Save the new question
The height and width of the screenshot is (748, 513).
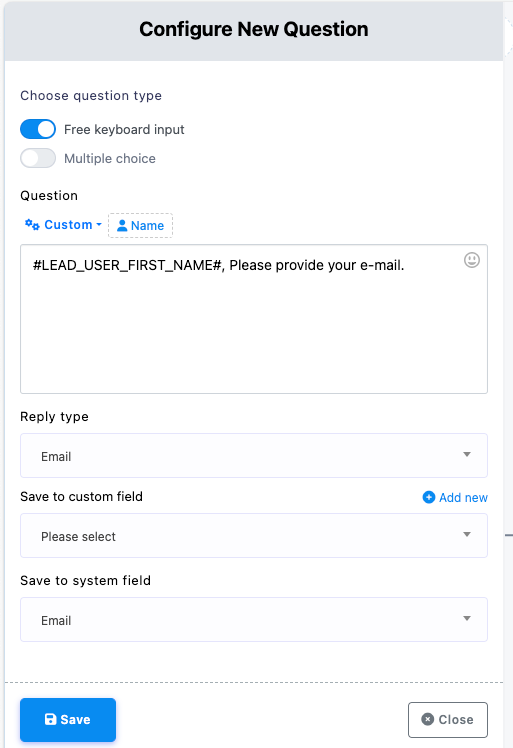click(x=68, y=719)
